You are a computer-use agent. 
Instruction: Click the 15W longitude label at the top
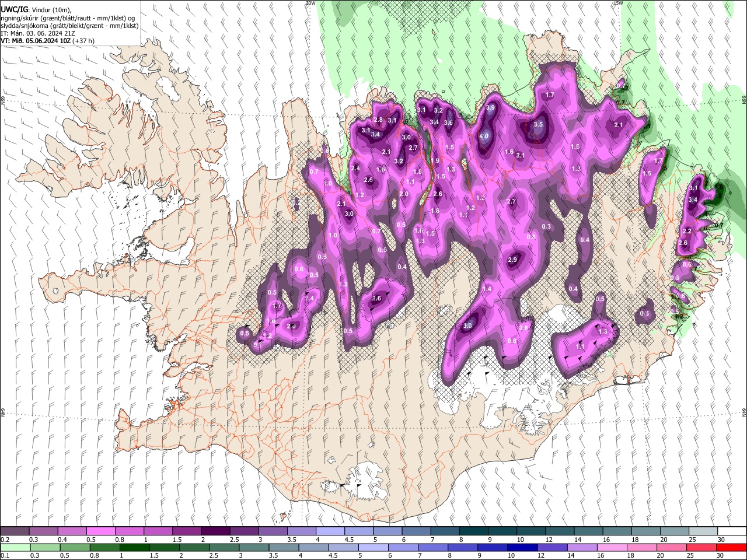pos(618,3)
